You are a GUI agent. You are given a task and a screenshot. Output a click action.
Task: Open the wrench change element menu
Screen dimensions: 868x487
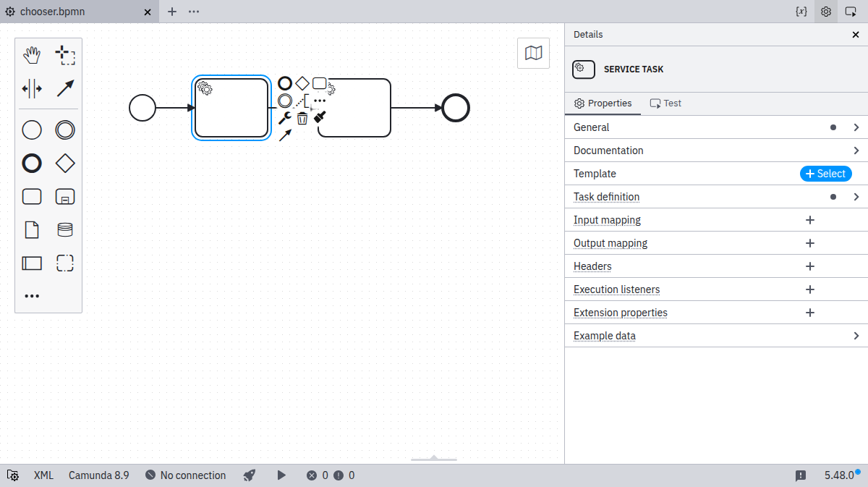click(285, 118)
